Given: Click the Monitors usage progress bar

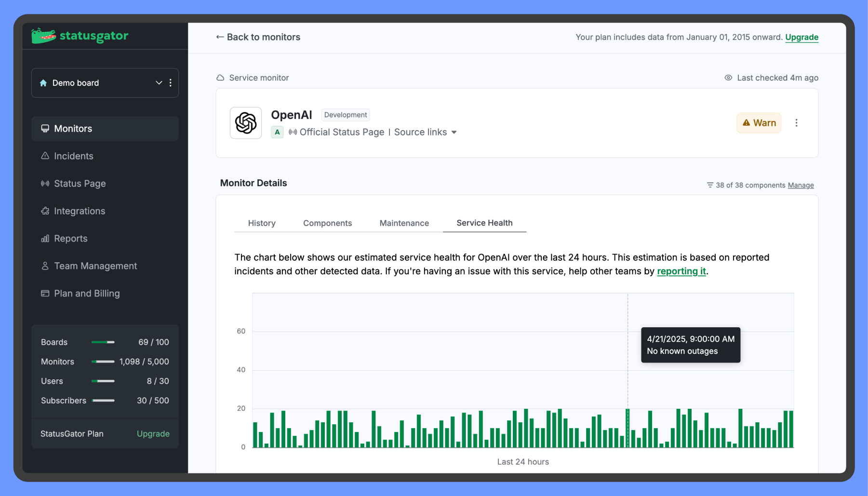Looking at the screenshot, I should click(103, 362).
